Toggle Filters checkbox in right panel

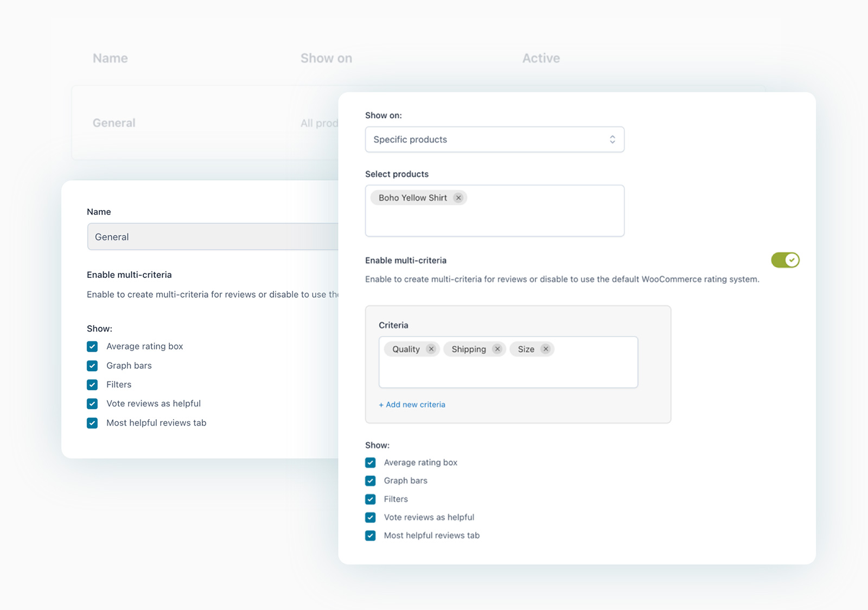(371, 499)
